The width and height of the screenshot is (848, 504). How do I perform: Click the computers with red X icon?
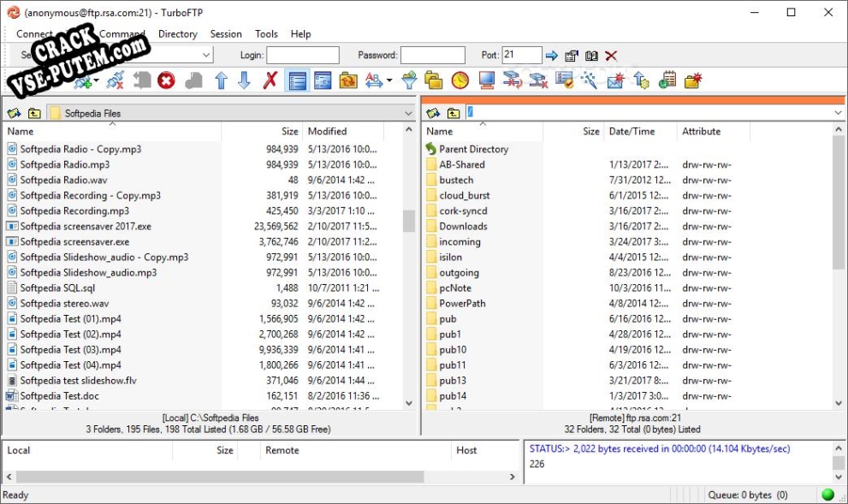pos(538,80)
